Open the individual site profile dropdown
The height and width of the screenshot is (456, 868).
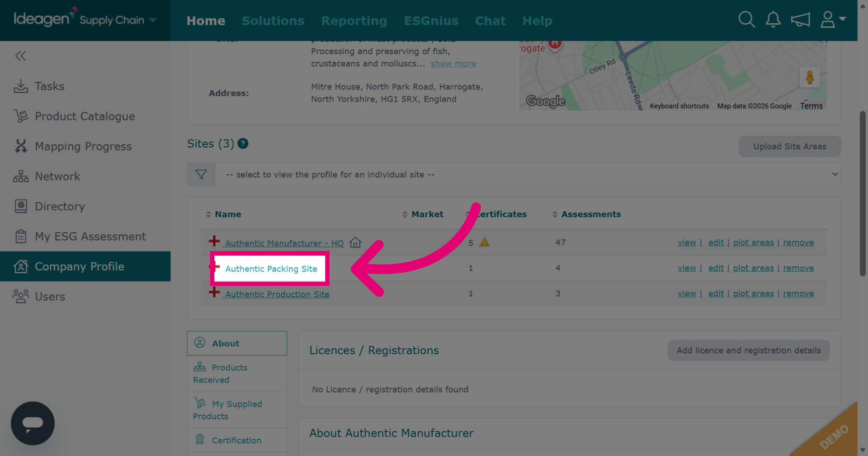click(528, 174)
